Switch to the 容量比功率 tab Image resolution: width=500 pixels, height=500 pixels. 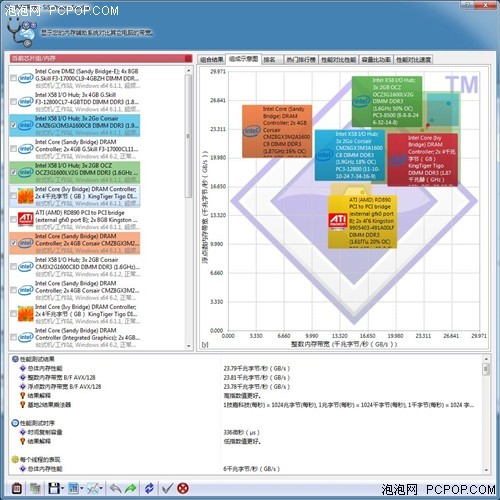376,60
